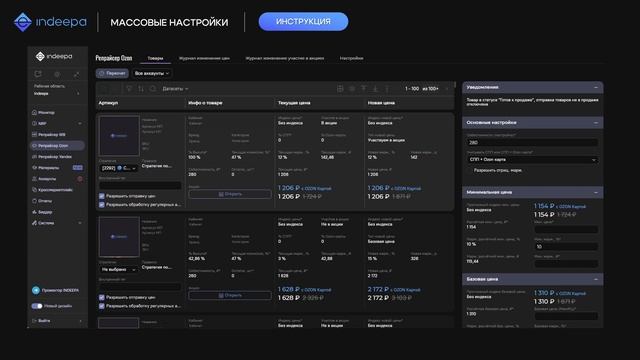This screenshot has width=640, height=360.
Task: Click the 'Новая цена' column header
Action: point(381,103)
